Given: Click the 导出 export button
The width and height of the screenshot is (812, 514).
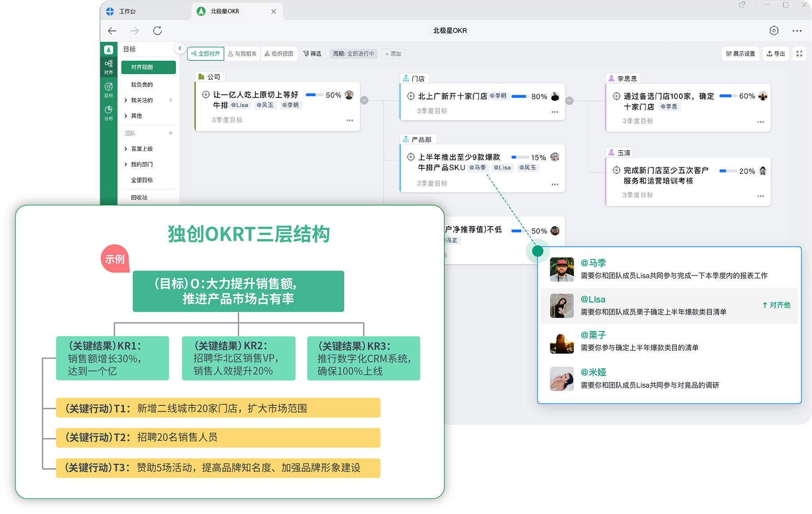Looking at the screenshot, I should tap(776, 54).
